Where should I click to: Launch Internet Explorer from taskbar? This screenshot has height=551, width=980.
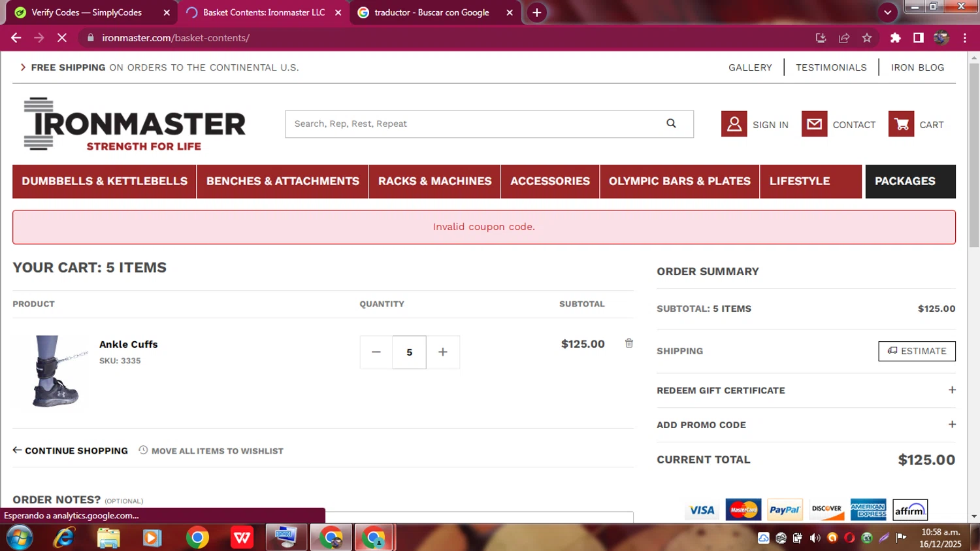point(64,538)
